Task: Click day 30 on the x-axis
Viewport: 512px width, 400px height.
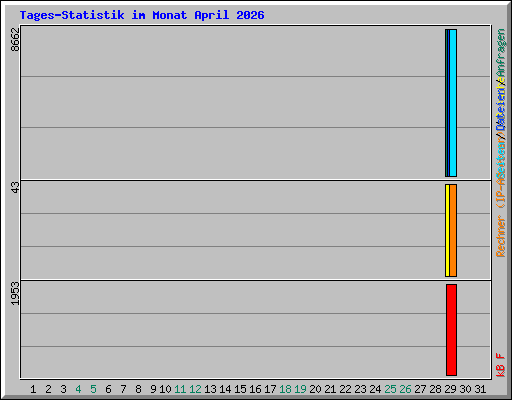Action: (x=465, y=389)
